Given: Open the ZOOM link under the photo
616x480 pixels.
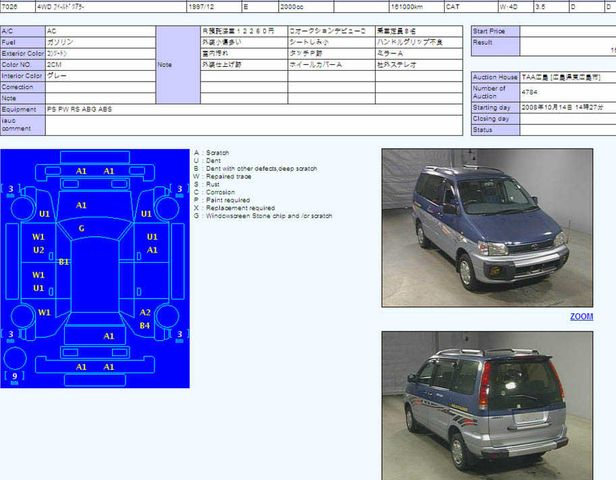Looking at the screenshot, I should (x=581, y=317).
